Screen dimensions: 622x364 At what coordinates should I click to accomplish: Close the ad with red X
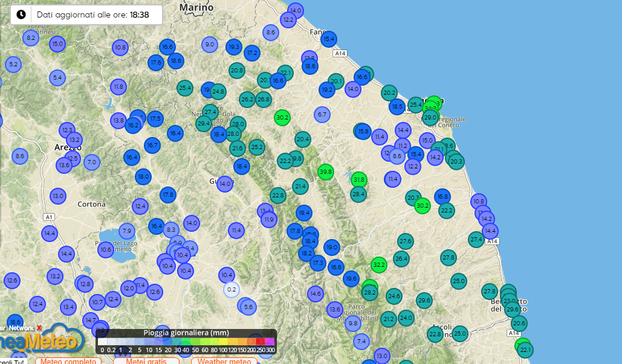(x=39, y=328)
